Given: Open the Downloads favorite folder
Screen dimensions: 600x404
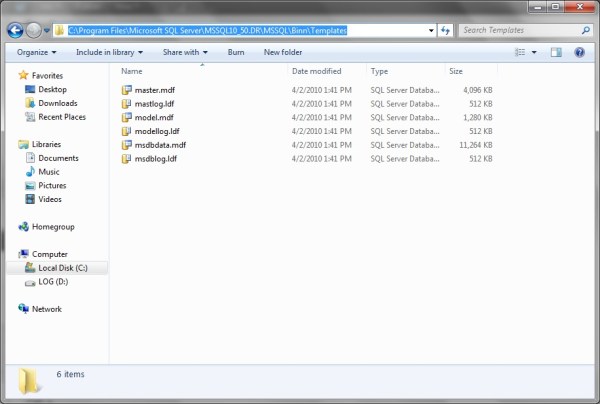Looking at the screenshot, I should pos(57,103).
